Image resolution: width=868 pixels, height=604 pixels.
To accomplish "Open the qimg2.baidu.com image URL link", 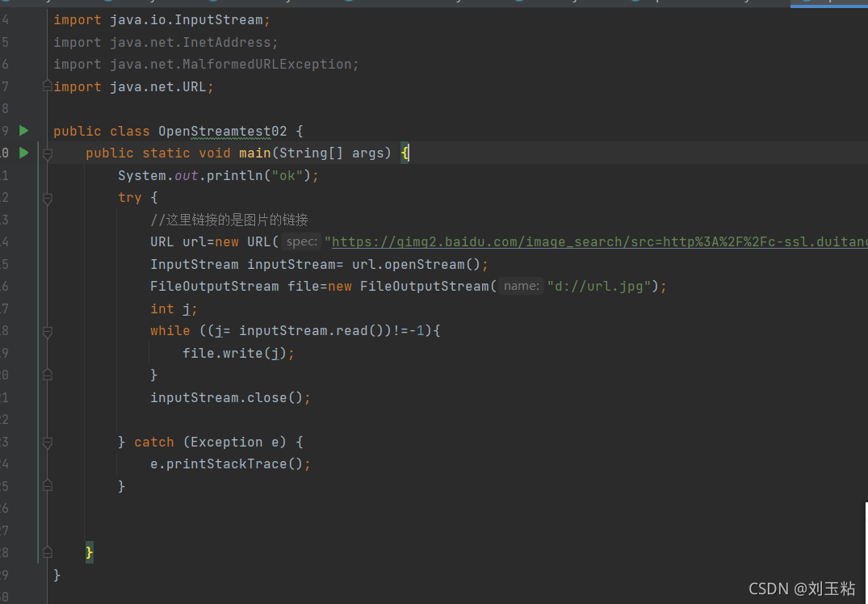I will click(x=599, y=242).
